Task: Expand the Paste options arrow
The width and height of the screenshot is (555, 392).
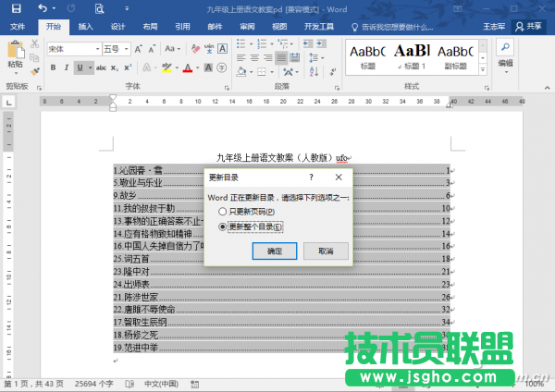Action: [16, 73]
